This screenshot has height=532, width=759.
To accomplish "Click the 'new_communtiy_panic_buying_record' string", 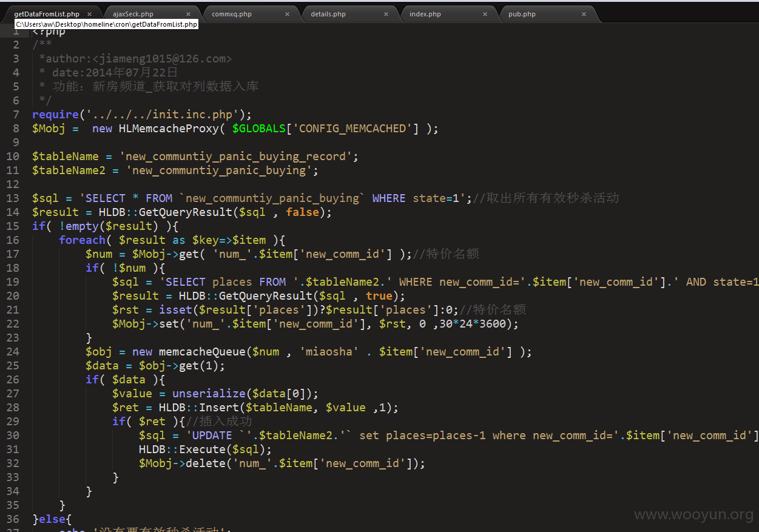I will pyautogui.click(x=235, y=157).
